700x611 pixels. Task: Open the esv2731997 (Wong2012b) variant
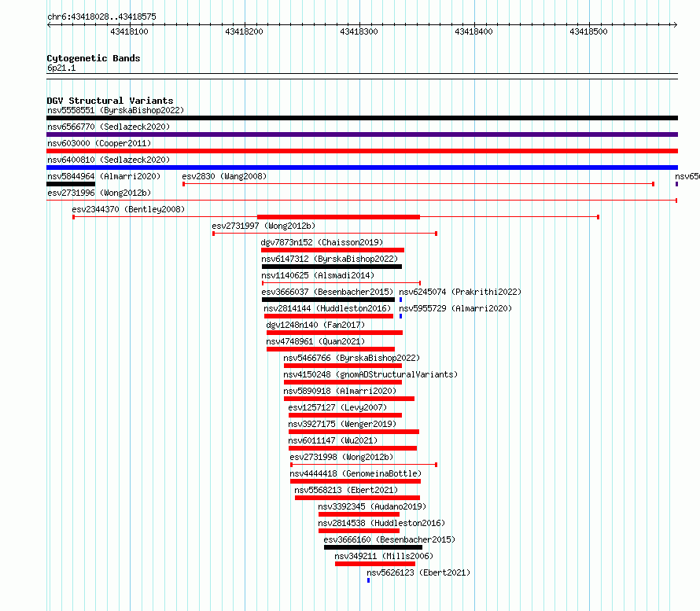point(263,226)
